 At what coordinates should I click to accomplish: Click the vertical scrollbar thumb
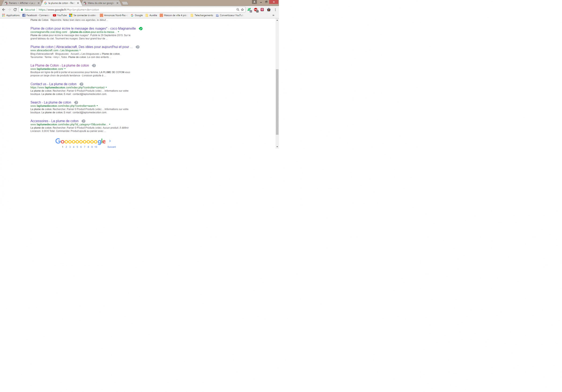click(x=277, y=102)
